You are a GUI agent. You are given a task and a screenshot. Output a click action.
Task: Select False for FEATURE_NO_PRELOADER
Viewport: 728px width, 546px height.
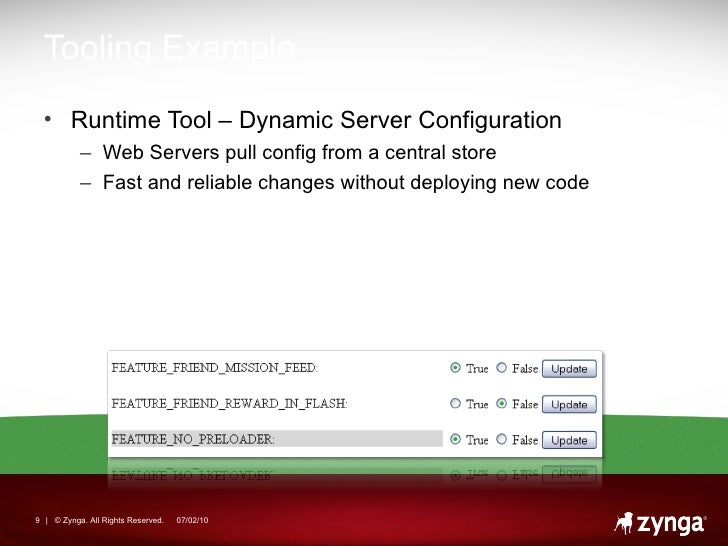tap(501, 439)
